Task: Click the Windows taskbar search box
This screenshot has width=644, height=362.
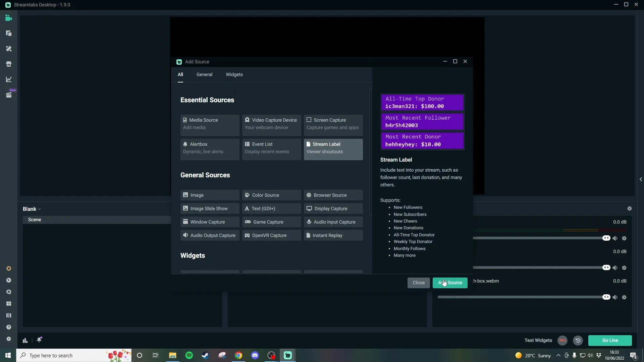Action: click(x=74, y=355)
